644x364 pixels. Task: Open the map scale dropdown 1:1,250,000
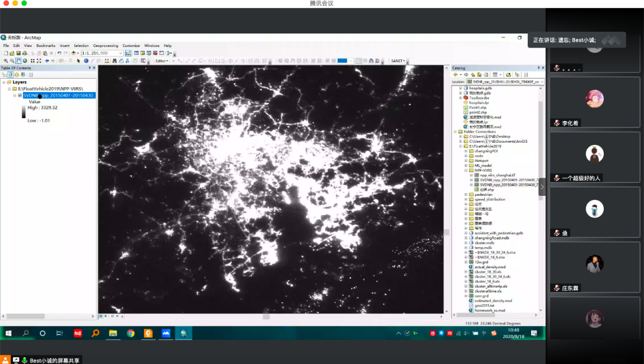tap(121, 53)
